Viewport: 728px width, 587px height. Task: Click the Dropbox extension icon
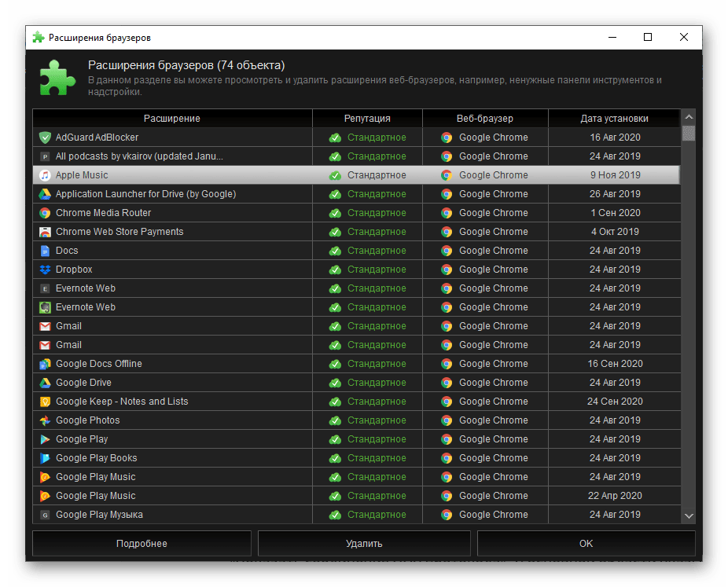pyautogui.click(x=45, y=270)
